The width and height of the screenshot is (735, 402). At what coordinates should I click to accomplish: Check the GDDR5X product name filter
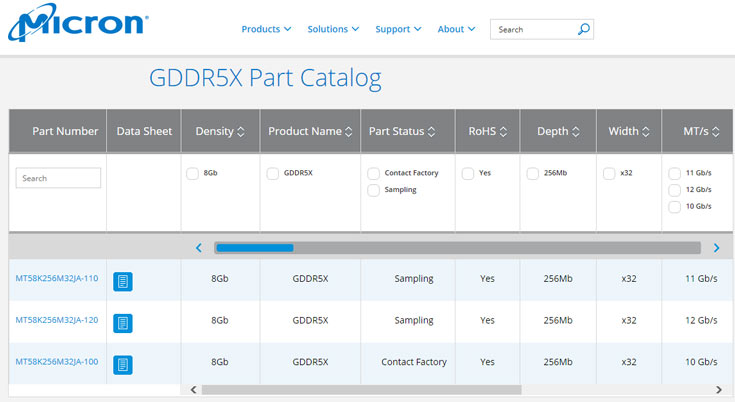[x=273, y=173]
